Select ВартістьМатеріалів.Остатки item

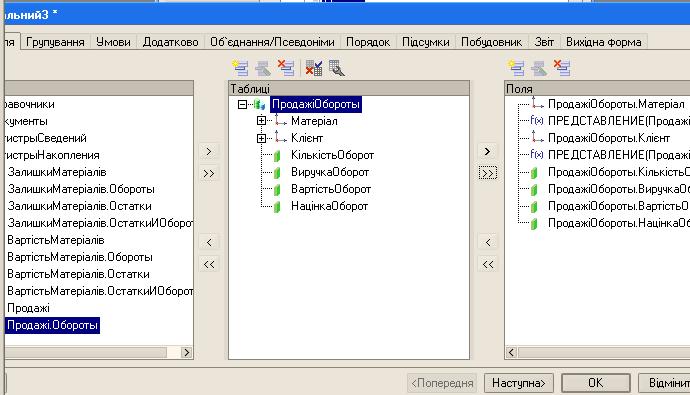point(78,274)
